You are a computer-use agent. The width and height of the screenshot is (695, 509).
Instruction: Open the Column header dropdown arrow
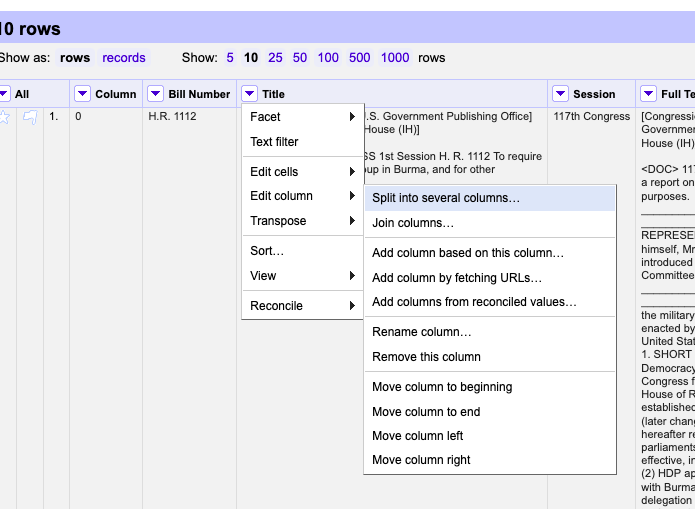pos(82,94)
